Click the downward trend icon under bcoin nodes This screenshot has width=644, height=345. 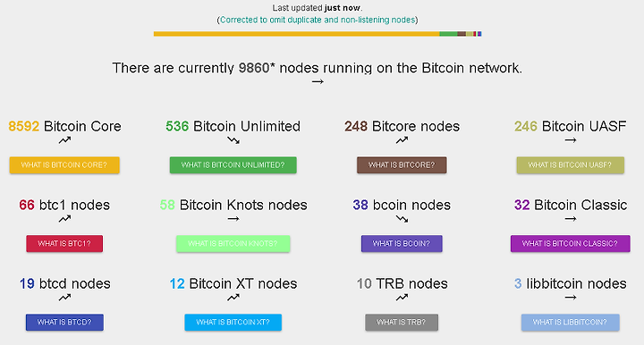[x=402, y=219]
